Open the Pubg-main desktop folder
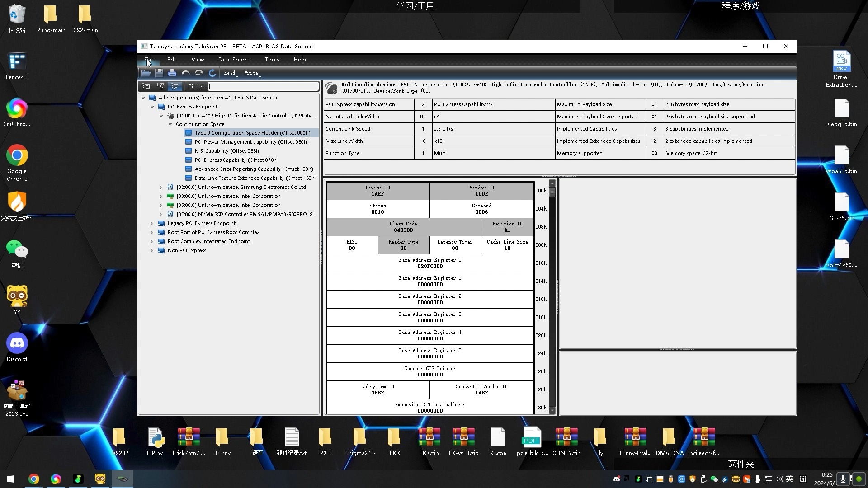868x488 pixels. 51,19
